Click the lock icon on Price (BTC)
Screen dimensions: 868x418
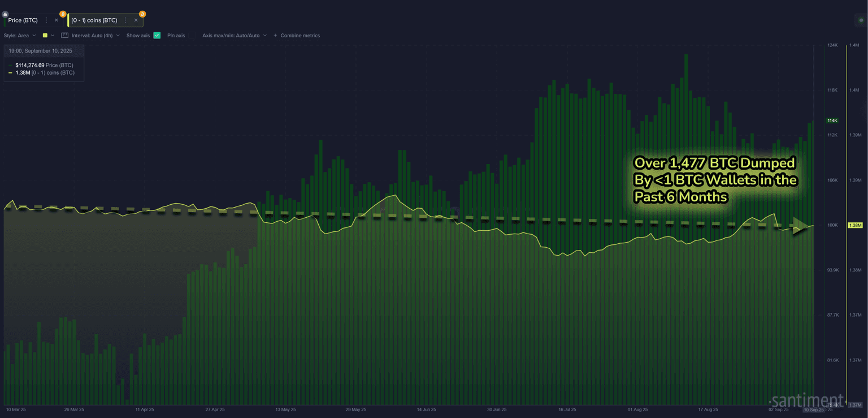5,14
